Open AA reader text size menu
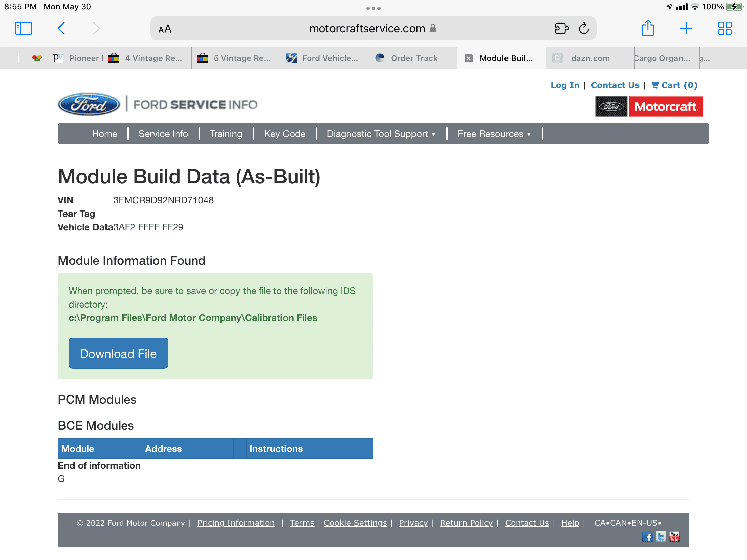The width and height of the screenshot is (747, 560). click(165, 29)
